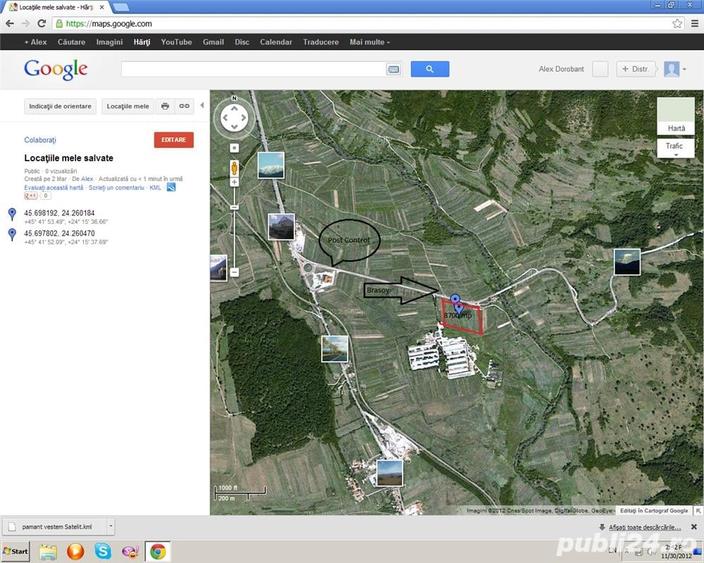Click the Indicații de orientare button
This screenshot has width=704, height=563.
click(60, 106)
